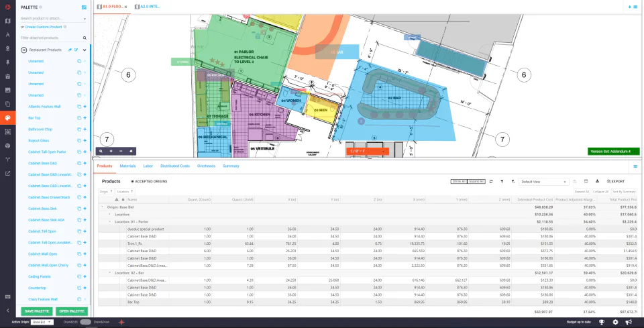This screenshot has height=328, width=644.
Task: Collapse Location: 02 - Bar group
Action: (x=109, y=272)
